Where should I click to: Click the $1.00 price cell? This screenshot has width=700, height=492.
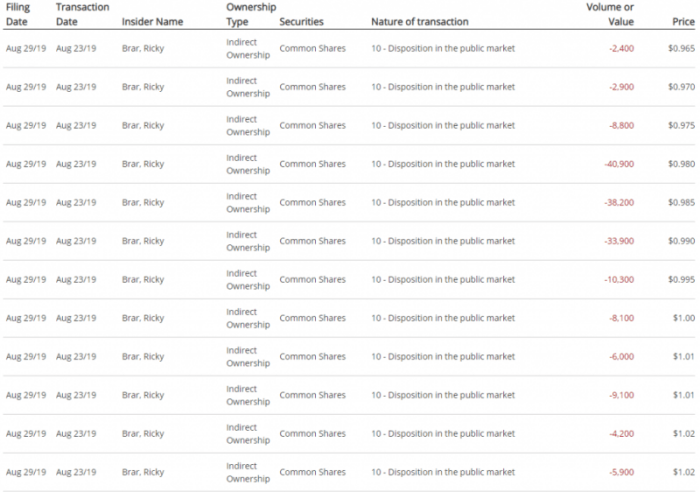click(x=684, y=318)
